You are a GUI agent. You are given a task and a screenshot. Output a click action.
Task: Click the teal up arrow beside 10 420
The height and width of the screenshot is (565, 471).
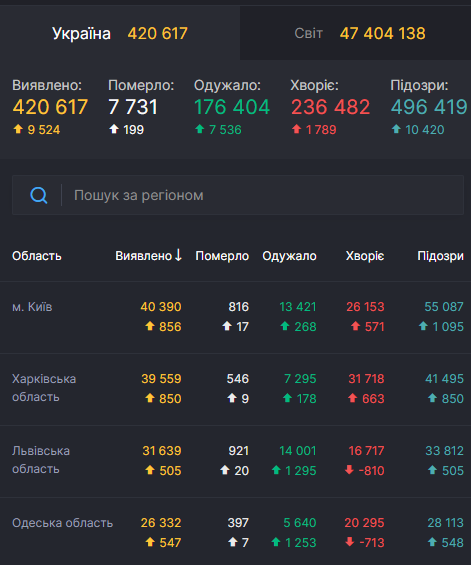click(x=396, y=129)
